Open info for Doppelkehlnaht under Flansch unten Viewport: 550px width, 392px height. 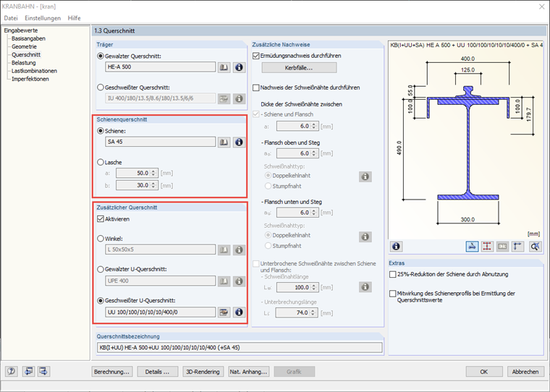tap(365, 237)
